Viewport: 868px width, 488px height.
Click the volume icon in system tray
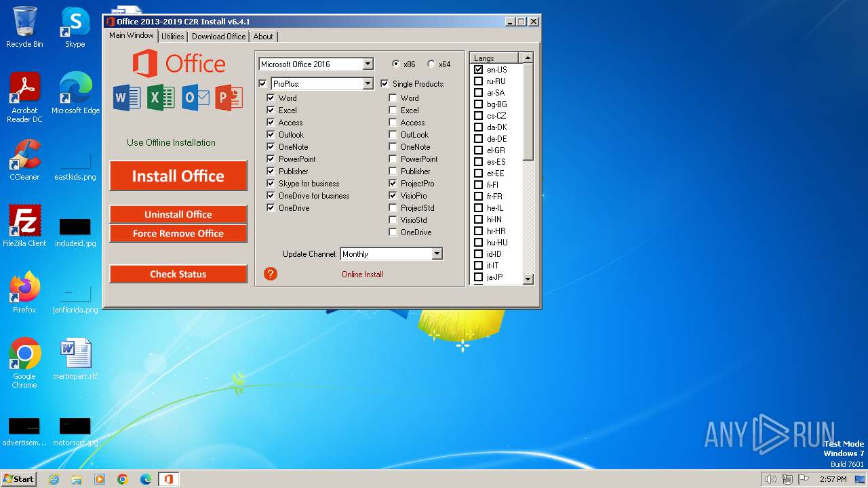(x=770, y=479)
